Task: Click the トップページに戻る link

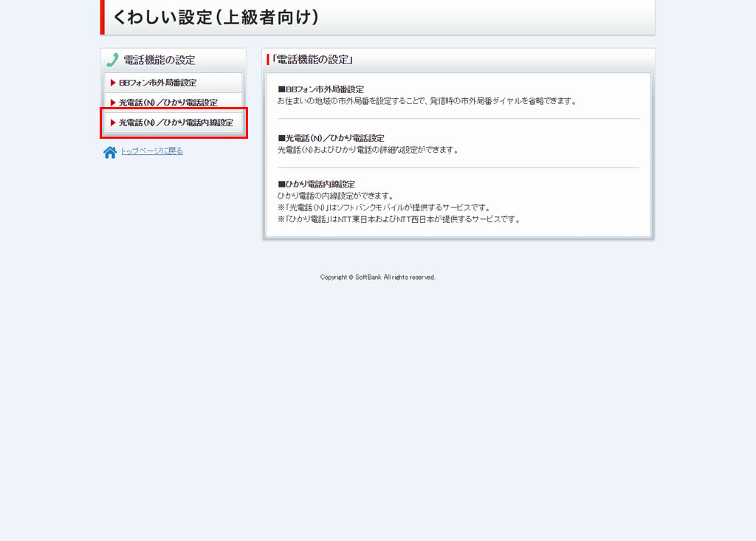Action: (152, 151)
